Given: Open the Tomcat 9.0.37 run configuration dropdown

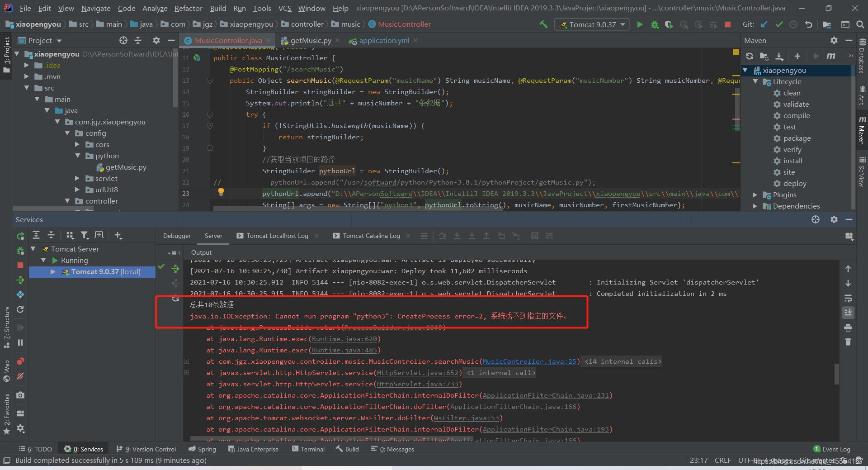Looking at the screenshot, I should point(592,24).
